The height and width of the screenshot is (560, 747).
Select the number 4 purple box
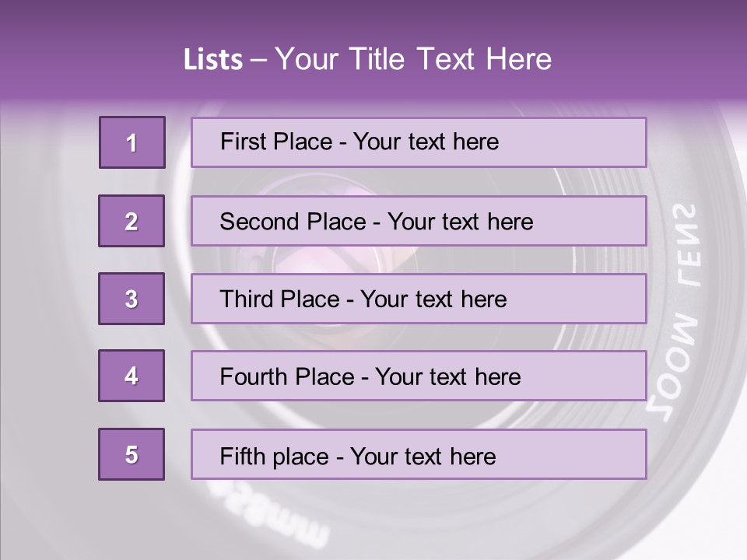(x=132, y=376)
